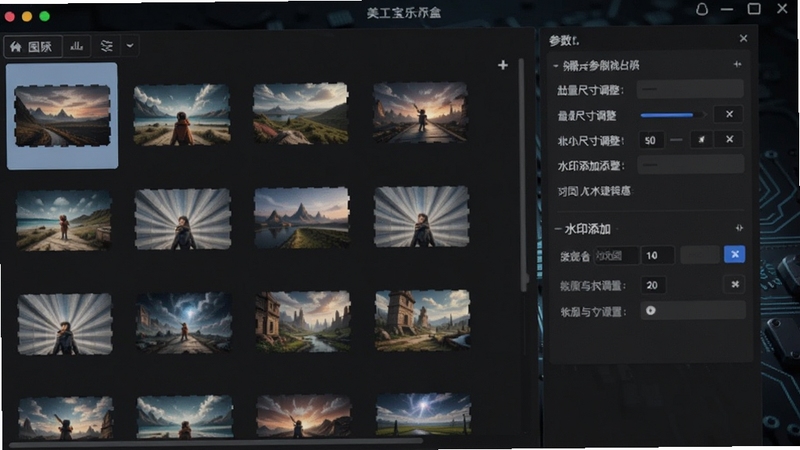Click the text field left of the 10 value
800x450 pixels.
tap(616, 255)
